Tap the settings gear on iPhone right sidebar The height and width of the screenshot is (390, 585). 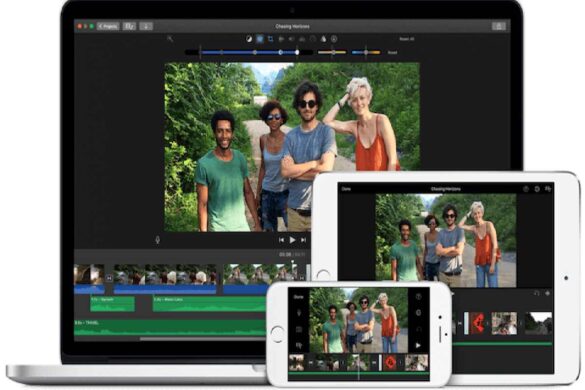(418, 313)
